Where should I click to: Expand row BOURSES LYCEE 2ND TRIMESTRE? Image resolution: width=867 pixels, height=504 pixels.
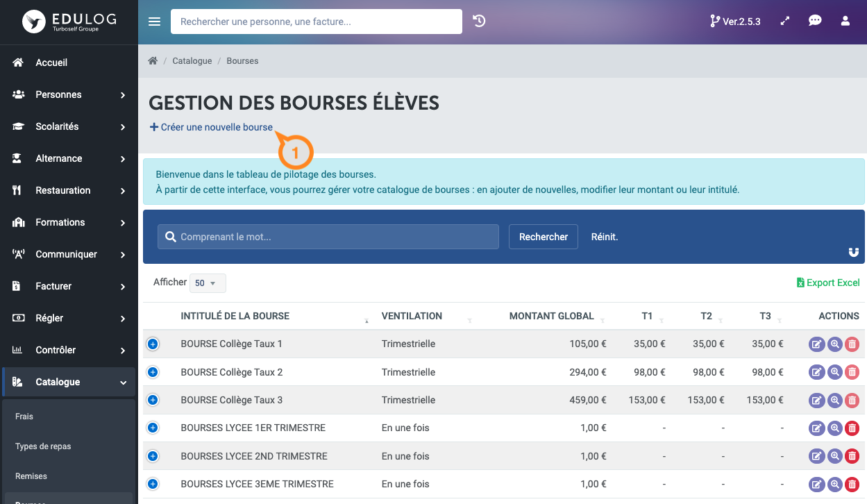tap(153, 456)
